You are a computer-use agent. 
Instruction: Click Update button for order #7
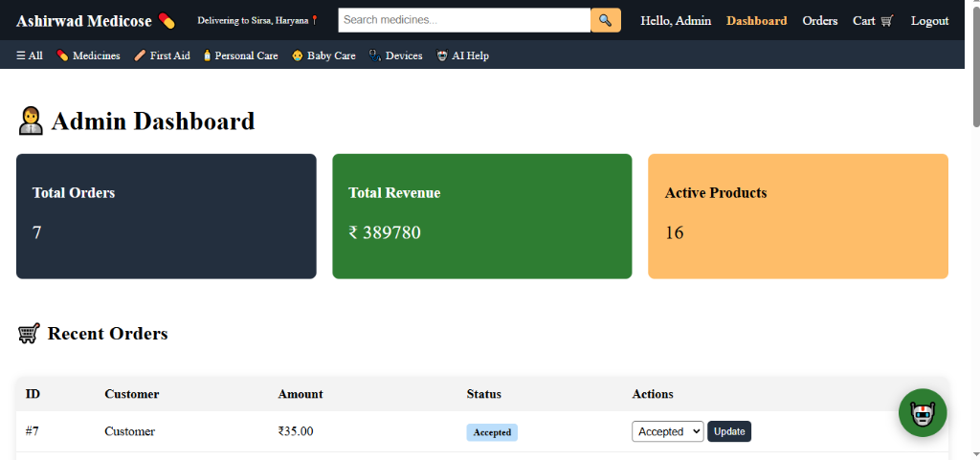click(x=728, y=431)
